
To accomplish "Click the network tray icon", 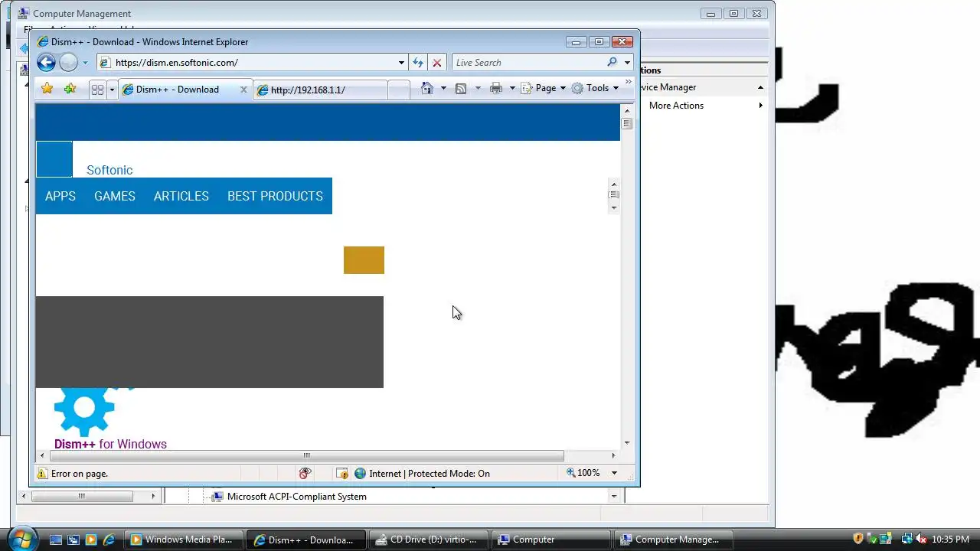I will coord(907,540).
